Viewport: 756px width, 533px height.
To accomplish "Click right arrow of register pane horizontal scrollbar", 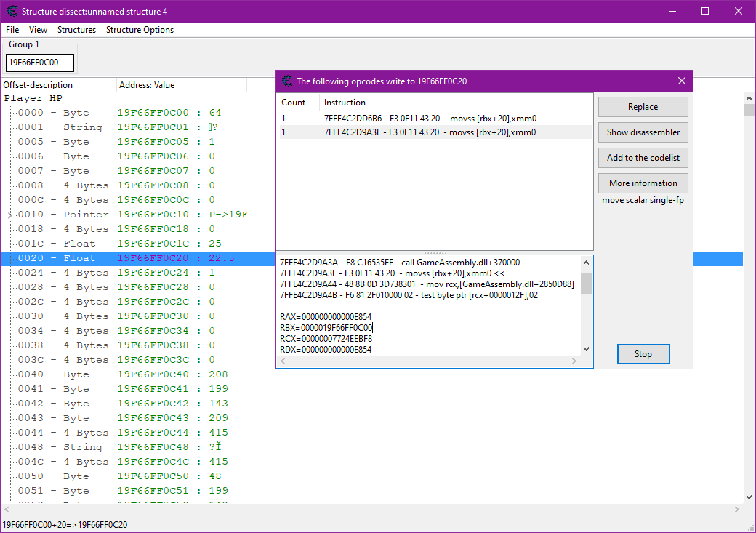I will pos(574,361).
